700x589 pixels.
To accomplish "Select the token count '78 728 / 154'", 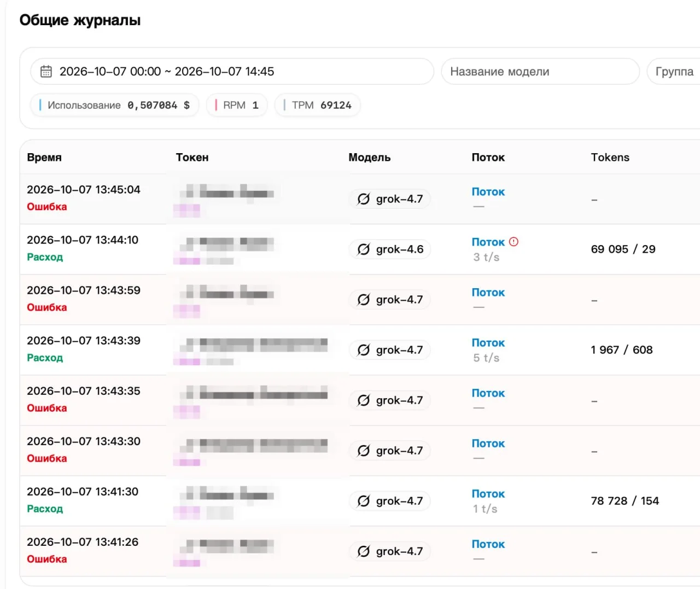I will [625, 501].
